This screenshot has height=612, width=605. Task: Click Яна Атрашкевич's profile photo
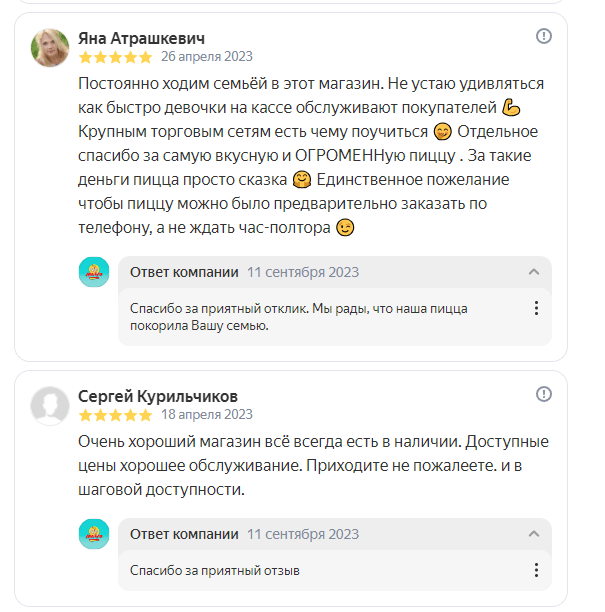click(50, 47)
